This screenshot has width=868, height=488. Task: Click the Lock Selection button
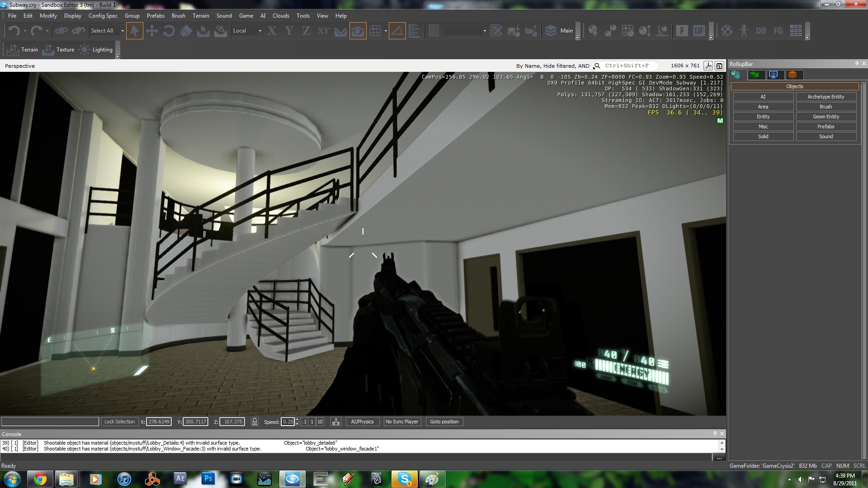pyautogui.click(x=119, y=422)
